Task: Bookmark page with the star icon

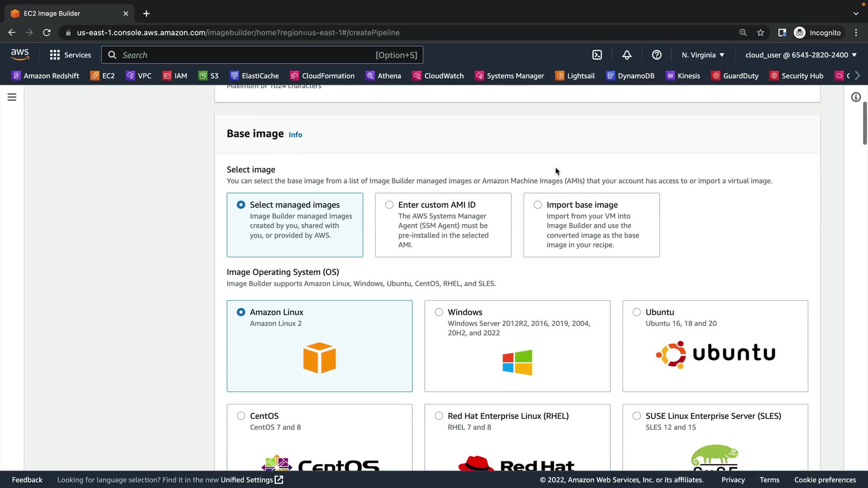Action: [760, 33]
